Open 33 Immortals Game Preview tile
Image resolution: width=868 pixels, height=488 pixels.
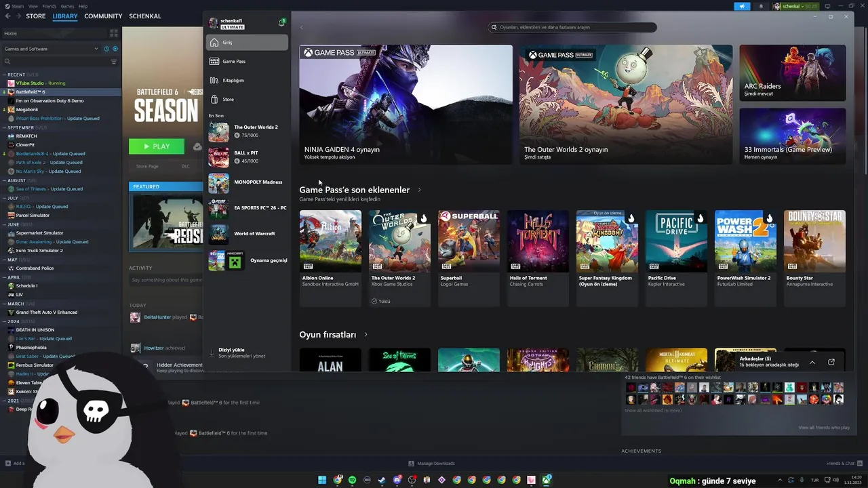pyautogui.click(x=793, y=136)
